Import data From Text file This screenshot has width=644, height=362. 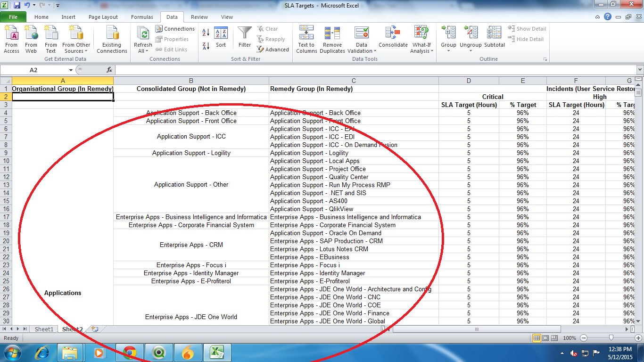50,40
